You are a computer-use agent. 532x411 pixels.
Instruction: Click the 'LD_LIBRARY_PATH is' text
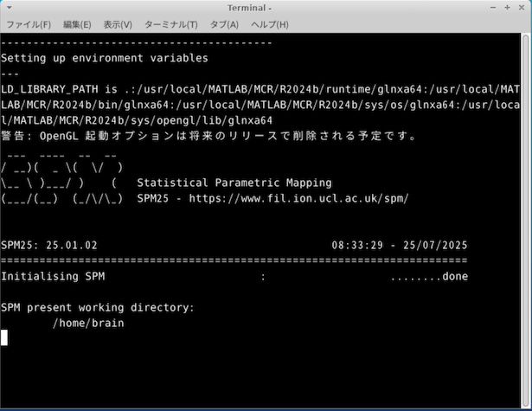pos(59,89)
